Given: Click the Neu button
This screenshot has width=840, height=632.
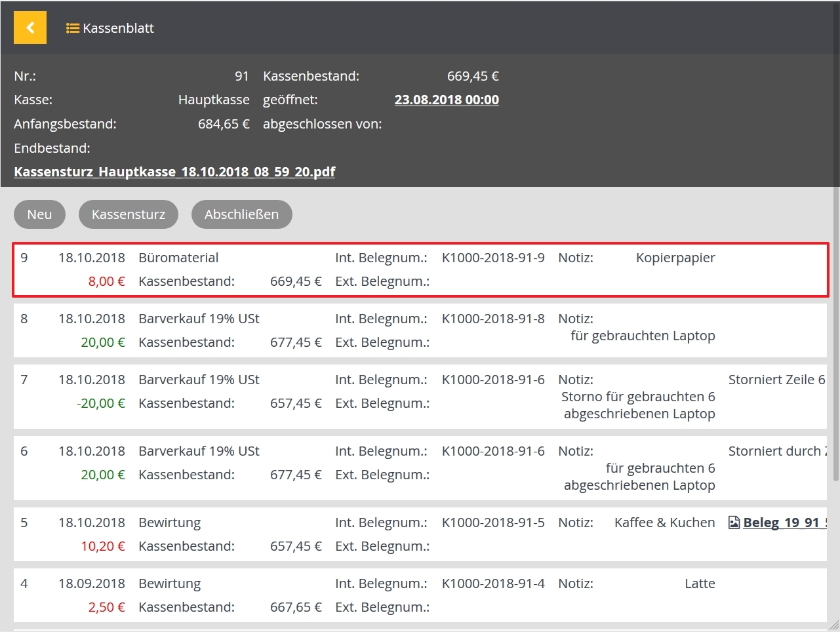Looking at the screenshot, I should tap(39, 214).
